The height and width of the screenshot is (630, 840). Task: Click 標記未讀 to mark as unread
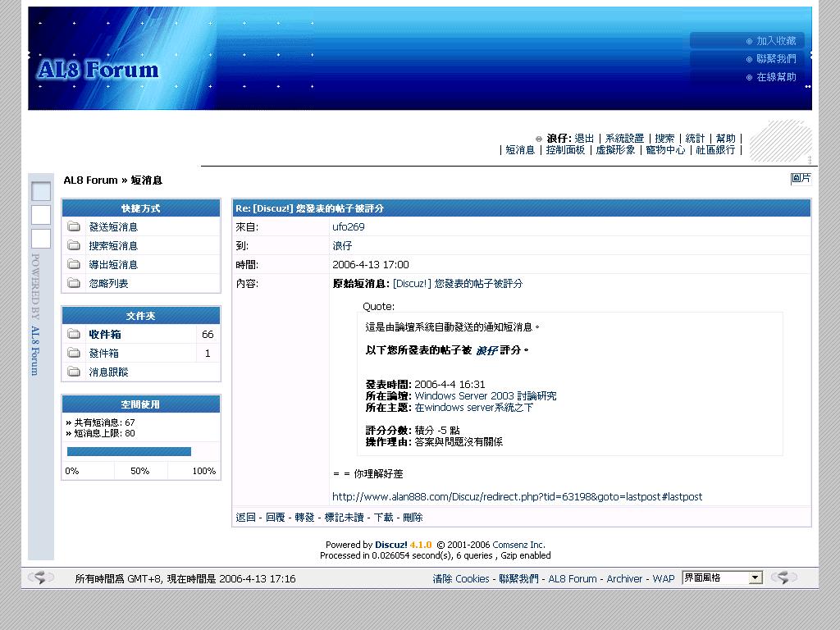[344, 518]
